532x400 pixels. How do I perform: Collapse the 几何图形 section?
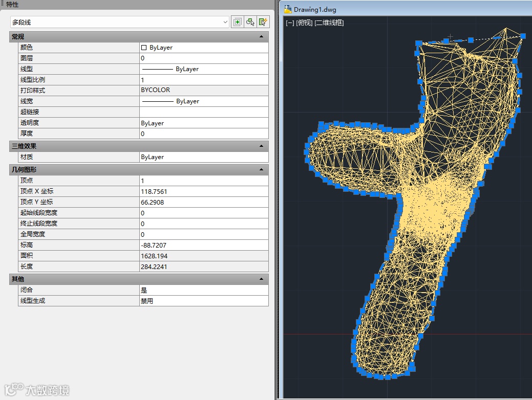(x=261, y=169)
